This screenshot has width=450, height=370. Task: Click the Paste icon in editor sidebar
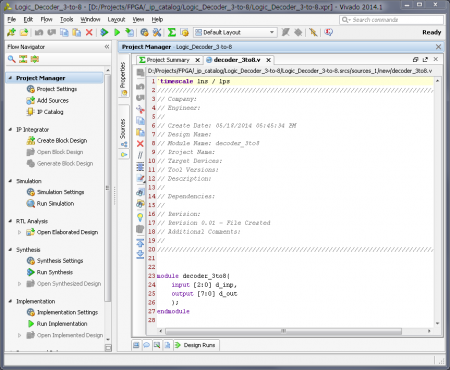[x=140, y=132]
